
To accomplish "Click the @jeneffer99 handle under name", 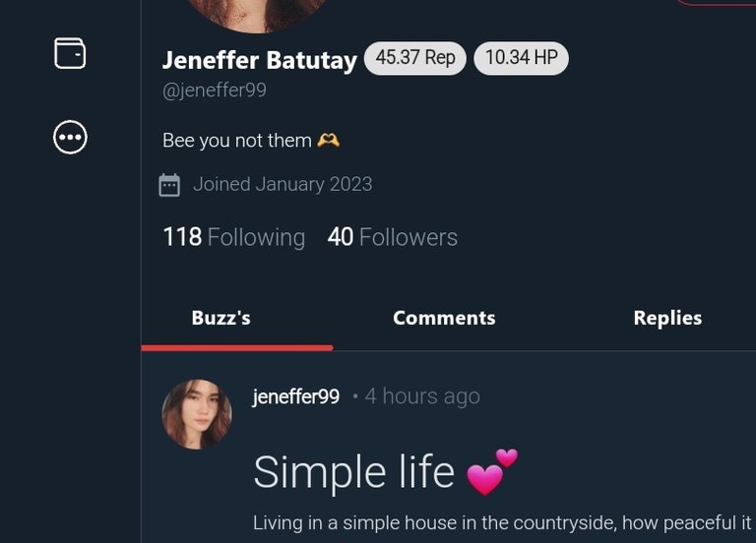I will [215, 90].
